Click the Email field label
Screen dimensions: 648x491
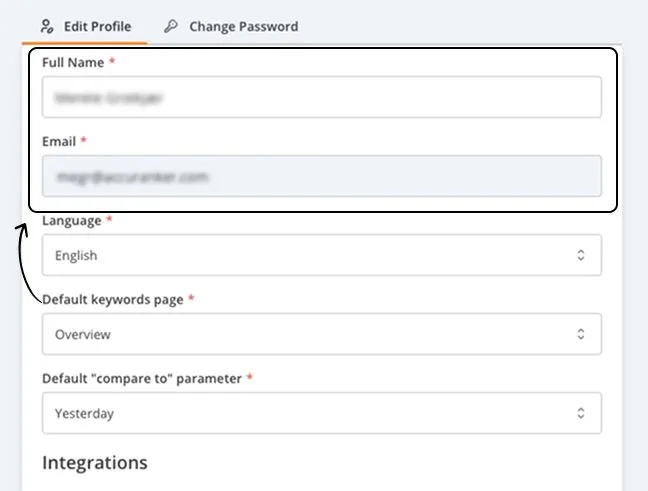pos(59,141)
